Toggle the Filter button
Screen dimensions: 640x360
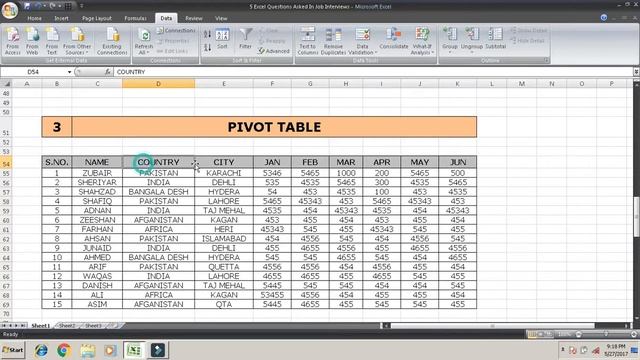pyautogui.click(x=246, y=39)
